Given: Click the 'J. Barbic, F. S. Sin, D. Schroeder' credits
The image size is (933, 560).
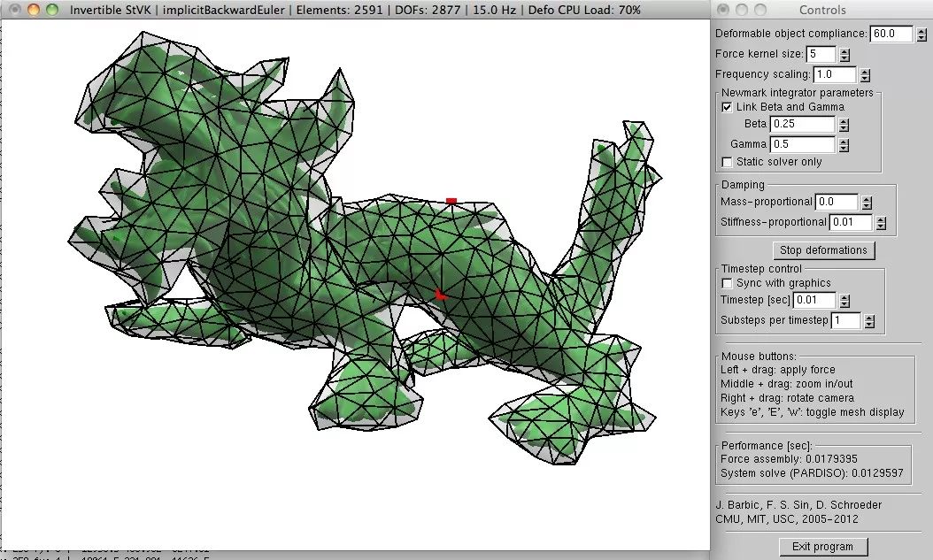Looking at the screenshot, I should pyautogui.click(x=798, y=505).
